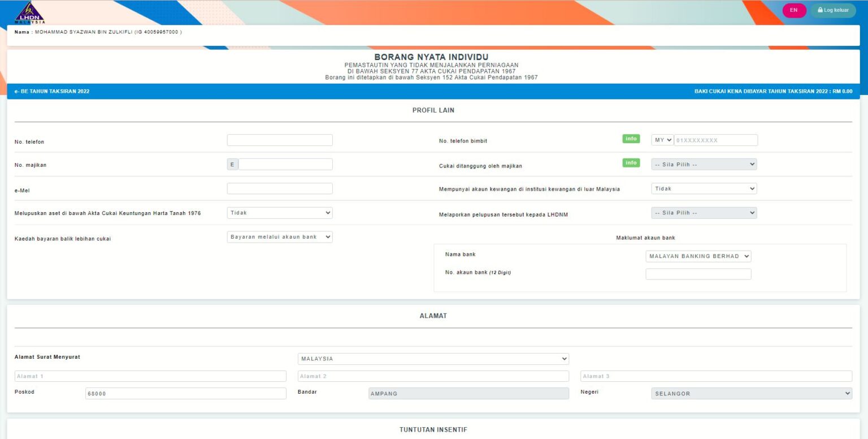This screenshot has height=439, width=868.
Task: Click the info icon beside Cukai ditanggung oleh majikan
Action: tap(631, 162)
